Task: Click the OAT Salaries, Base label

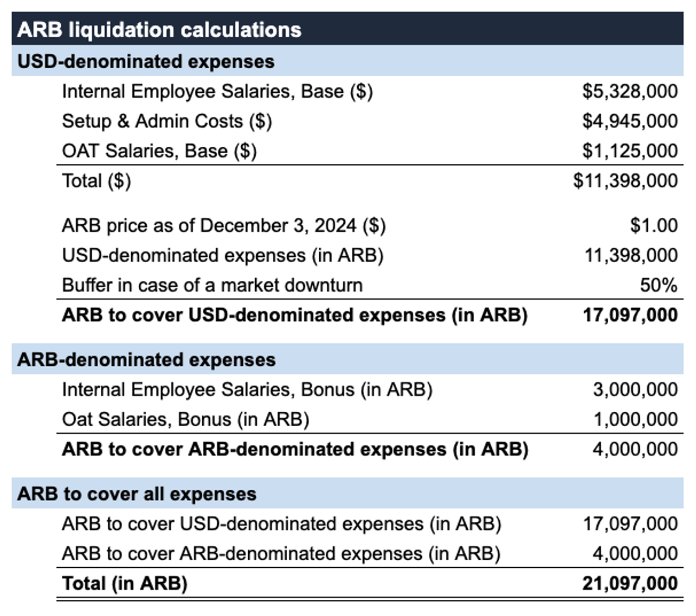Action: 159,151
